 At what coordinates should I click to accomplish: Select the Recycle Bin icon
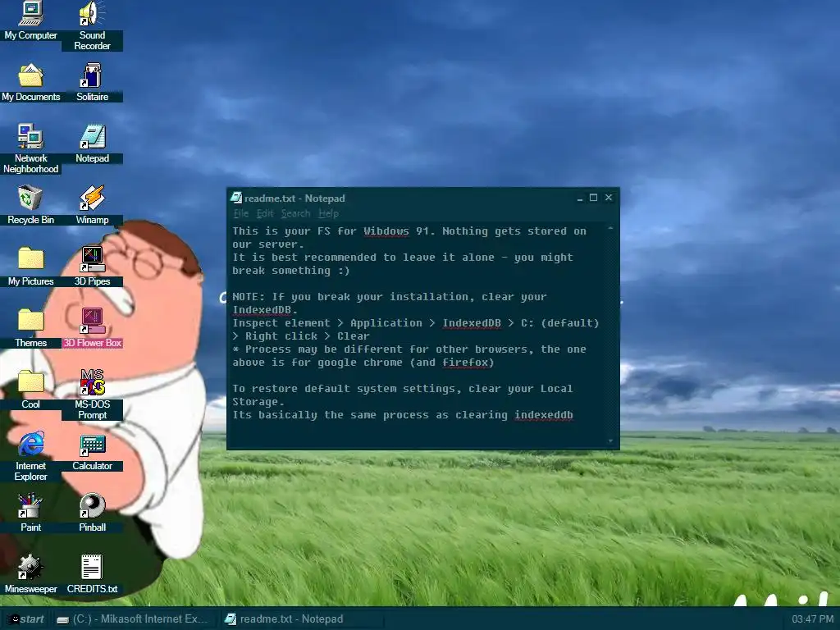click(x=30, y=204)
